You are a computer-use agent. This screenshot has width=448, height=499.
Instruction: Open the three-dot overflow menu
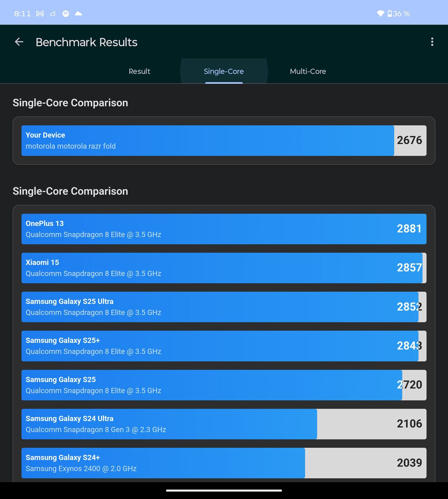[x=432, y=42]
